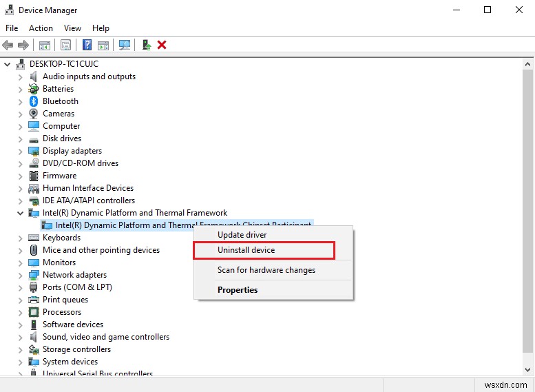The width and height of the screenshot is (535, 392).
Task: Click the DESKTOP-TC1CUJC computer icon
Action: point(21,64)
